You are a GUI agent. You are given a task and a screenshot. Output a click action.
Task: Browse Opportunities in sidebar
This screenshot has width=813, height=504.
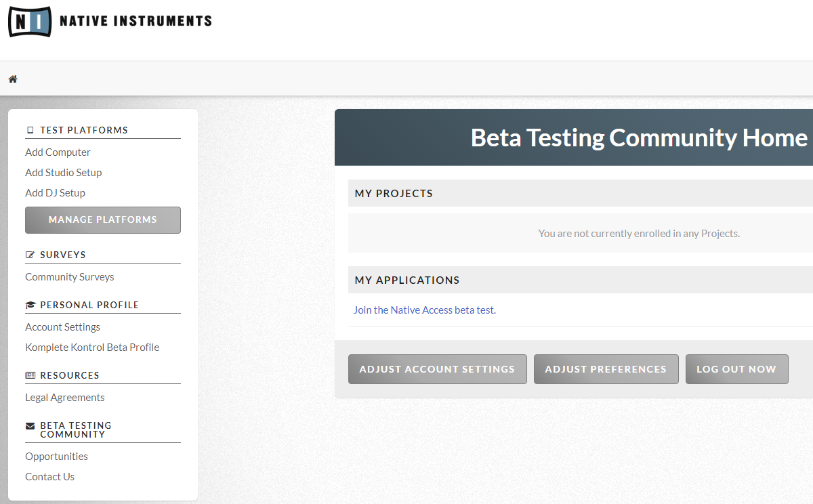click(57, 457)
